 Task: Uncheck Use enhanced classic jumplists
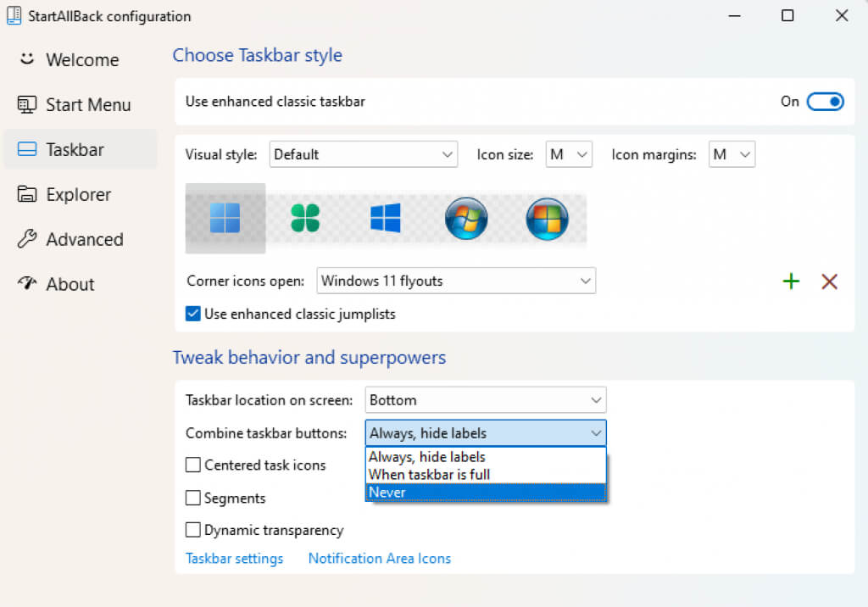pyautogui.click(x=192, y=314)
